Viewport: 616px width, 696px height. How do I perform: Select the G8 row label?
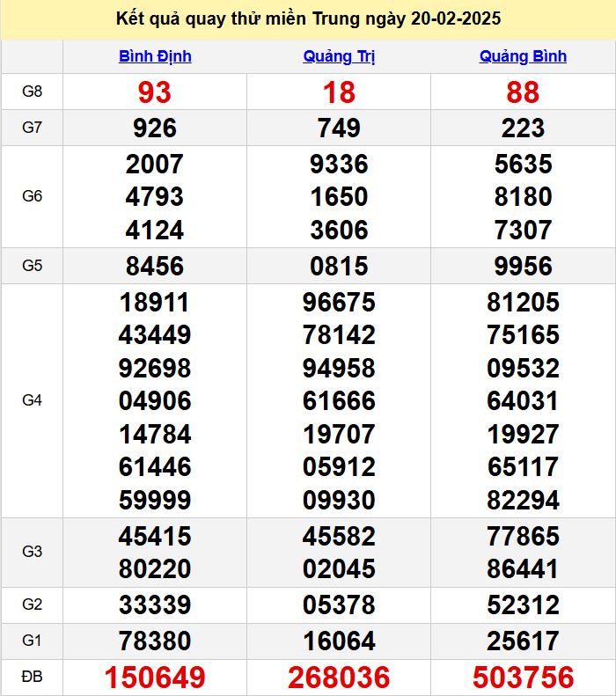click(x=32, y=92)
